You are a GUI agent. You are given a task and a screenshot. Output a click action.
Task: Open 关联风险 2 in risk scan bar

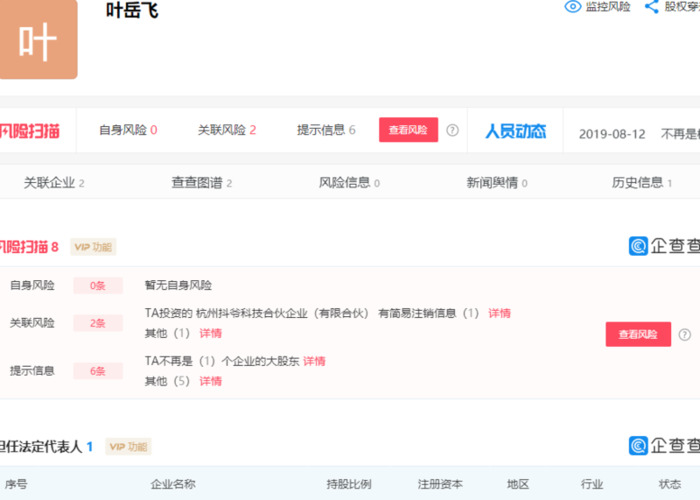[227, 130]
